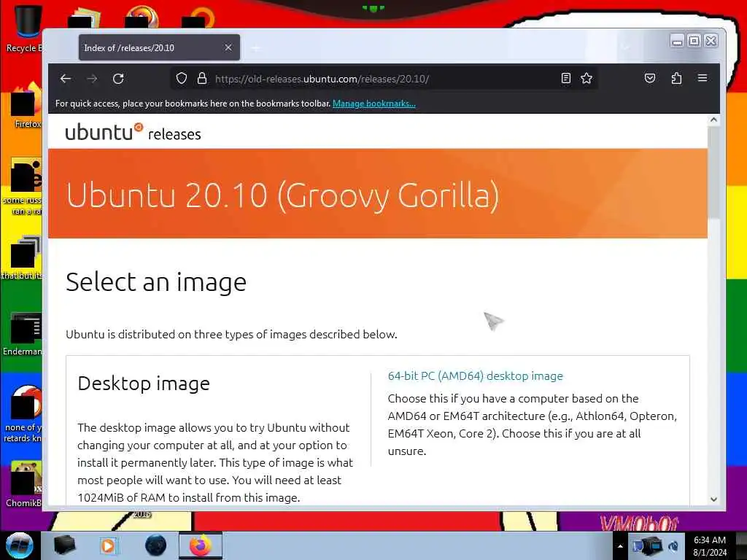The height and width of the screenshot is (560, 747).
Task: Click the Desktop image heading
Action: click(x=144, y=384)
